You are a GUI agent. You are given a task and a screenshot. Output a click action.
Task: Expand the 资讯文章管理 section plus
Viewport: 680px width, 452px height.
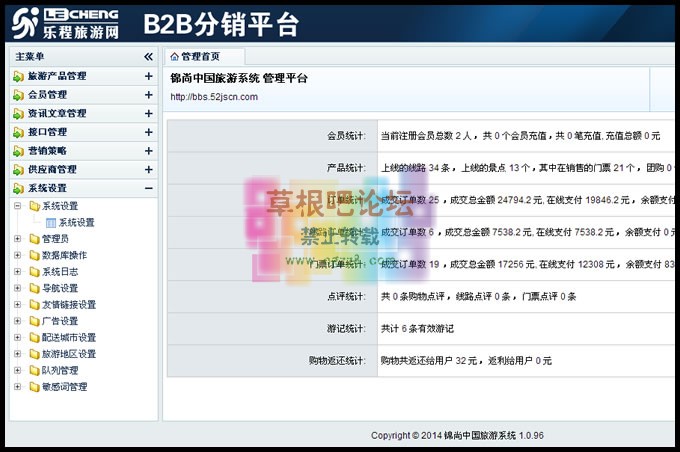click(149, 113)
